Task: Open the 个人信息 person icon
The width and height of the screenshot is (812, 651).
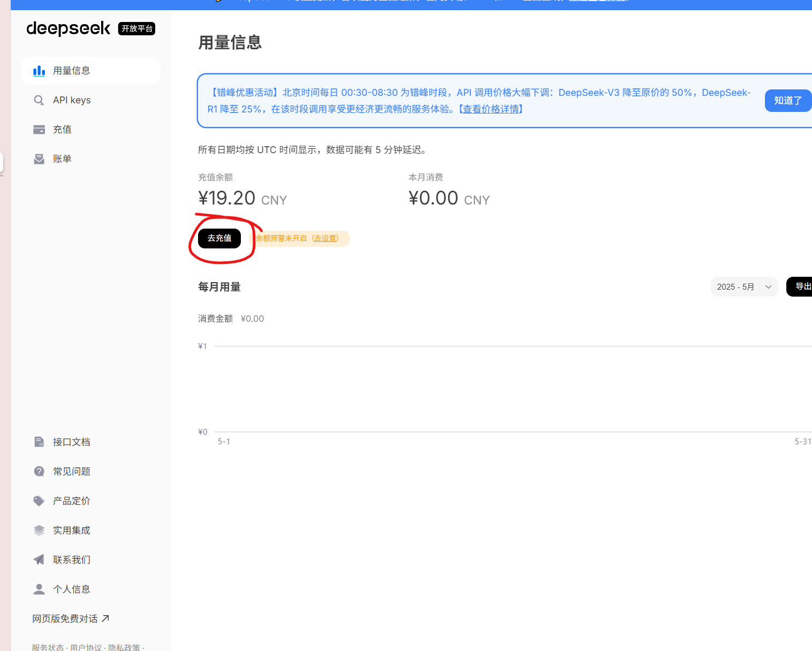Action: coord(39,589)
